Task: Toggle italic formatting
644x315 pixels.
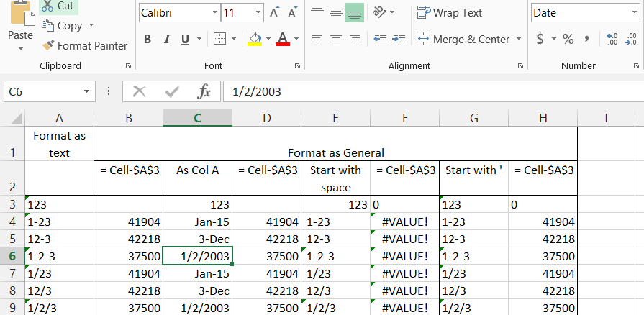Action: tap(166, 39)
